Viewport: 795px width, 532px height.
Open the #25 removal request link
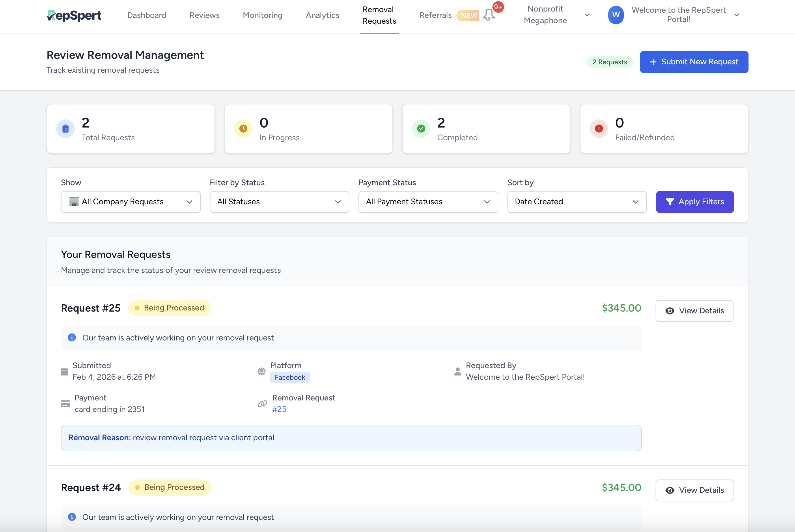pos(279,409)
